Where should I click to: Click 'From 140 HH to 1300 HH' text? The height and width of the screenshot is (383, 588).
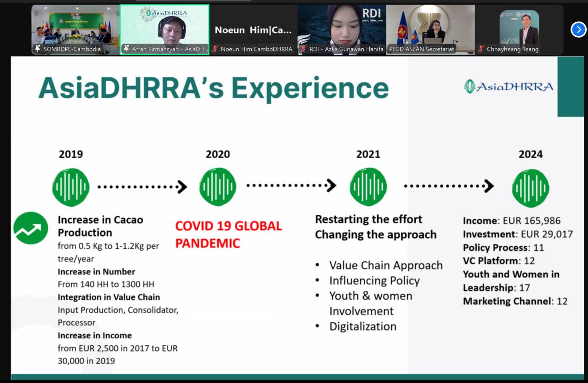[106, 284]
